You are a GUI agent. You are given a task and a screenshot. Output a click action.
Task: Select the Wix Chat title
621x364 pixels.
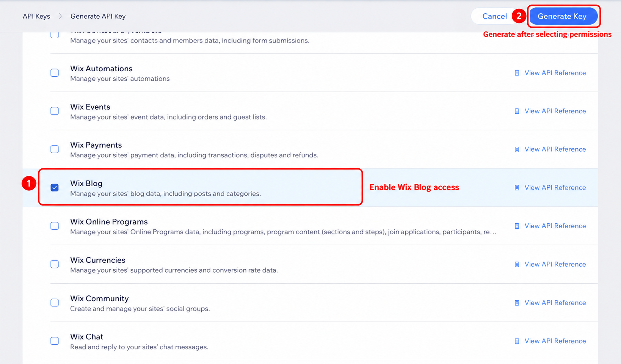click(x=86, y=337)
